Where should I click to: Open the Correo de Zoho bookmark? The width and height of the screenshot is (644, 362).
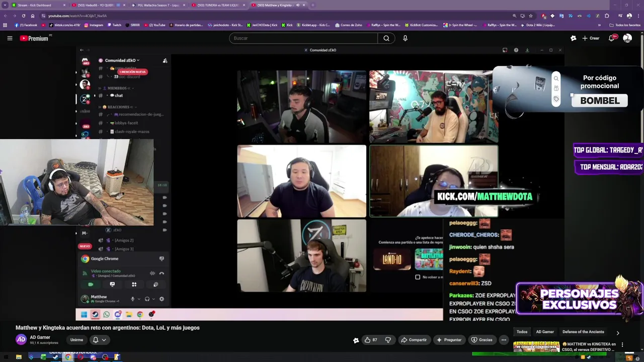tap(348, 25)
